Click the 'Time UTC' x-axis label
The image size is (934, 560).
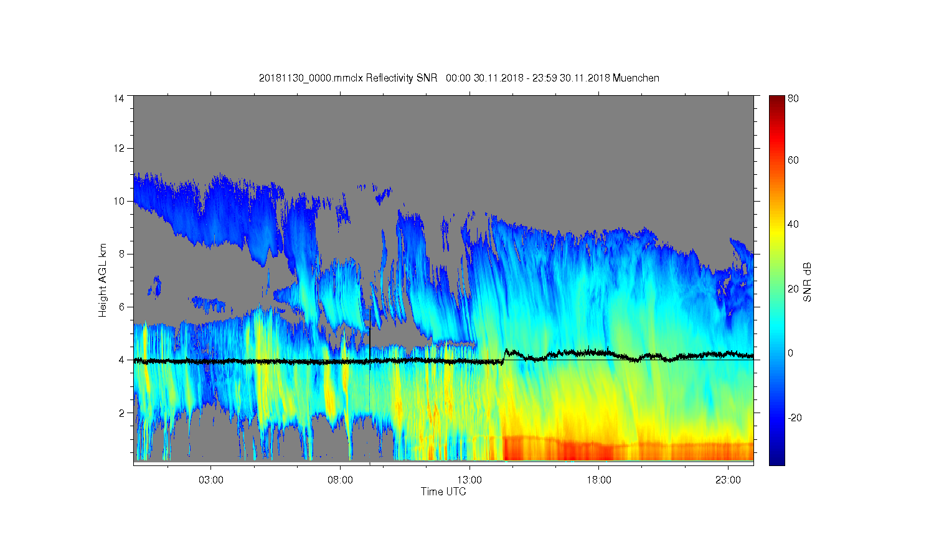tap(443, 492)
